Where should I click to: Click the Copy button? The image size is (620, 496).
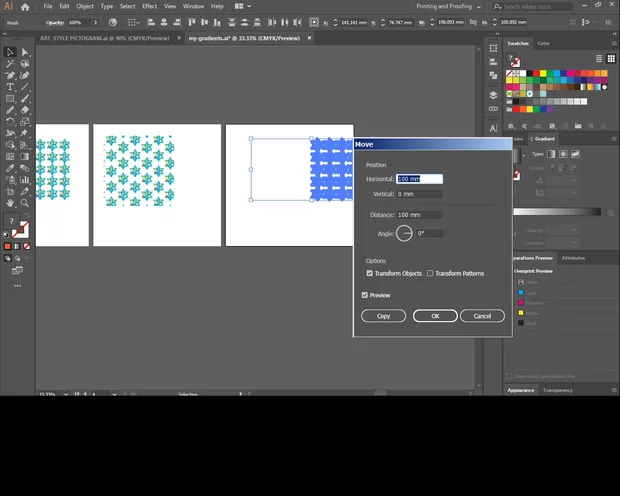pos(383,316)
